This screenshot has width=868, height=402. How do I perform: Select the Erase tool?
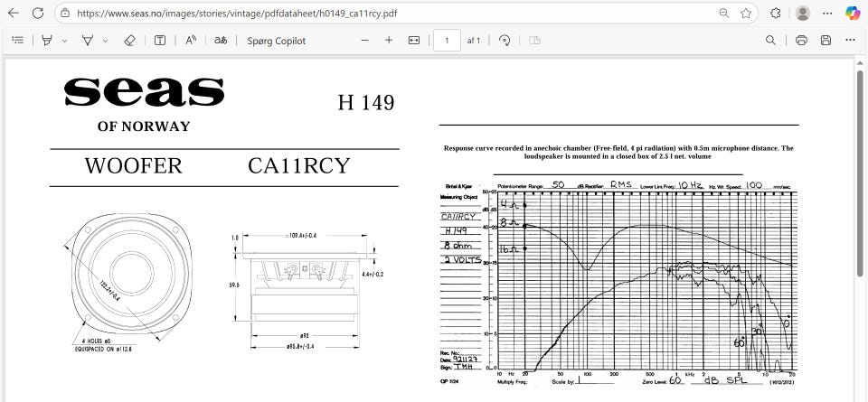tap(129, 41)
